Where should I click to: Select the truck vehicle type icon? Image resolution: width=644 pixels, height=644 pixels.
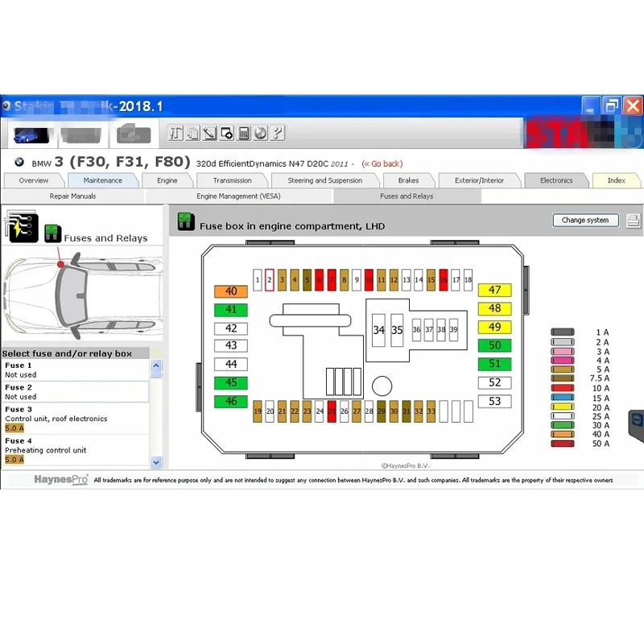click(x=134, y=134)
